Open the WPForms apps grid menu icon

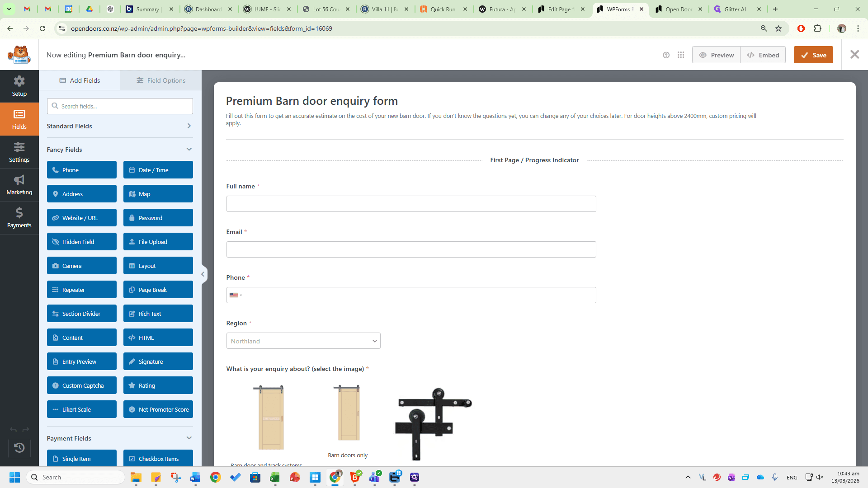[681, 55]
